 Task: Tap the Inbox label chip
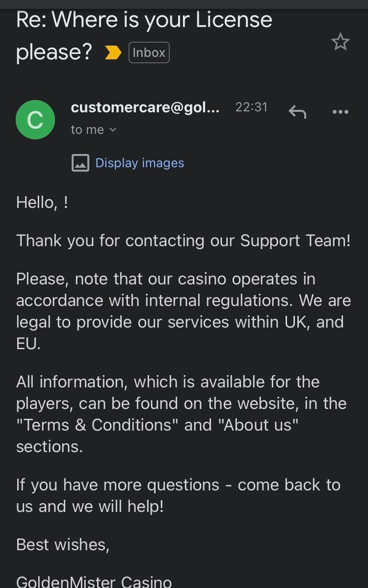(x=149, y=52)
